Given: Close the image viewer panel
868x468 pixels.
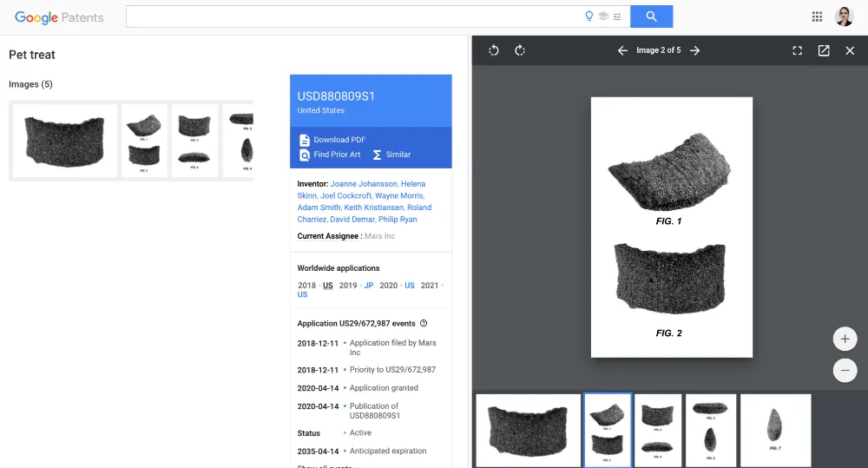Looking at the screenshot, I should (850, 50).
